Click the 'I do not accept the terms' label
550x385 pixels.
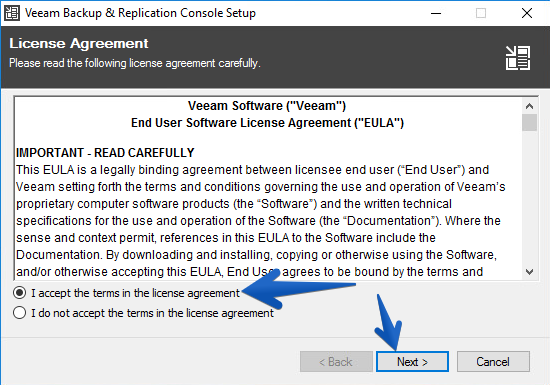[x=152, y=313]
